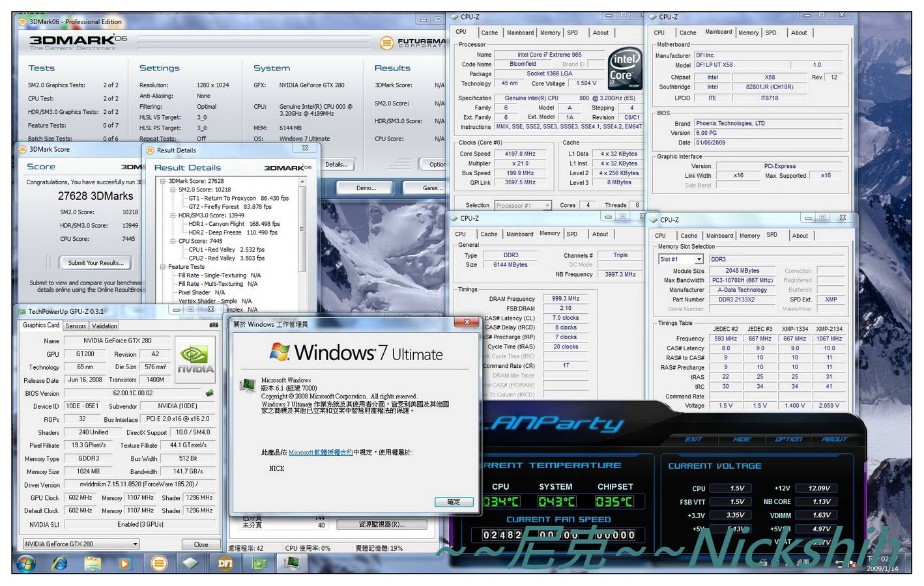
Task: Click the Result Details window title icon
Action: (x=151, y=150)
